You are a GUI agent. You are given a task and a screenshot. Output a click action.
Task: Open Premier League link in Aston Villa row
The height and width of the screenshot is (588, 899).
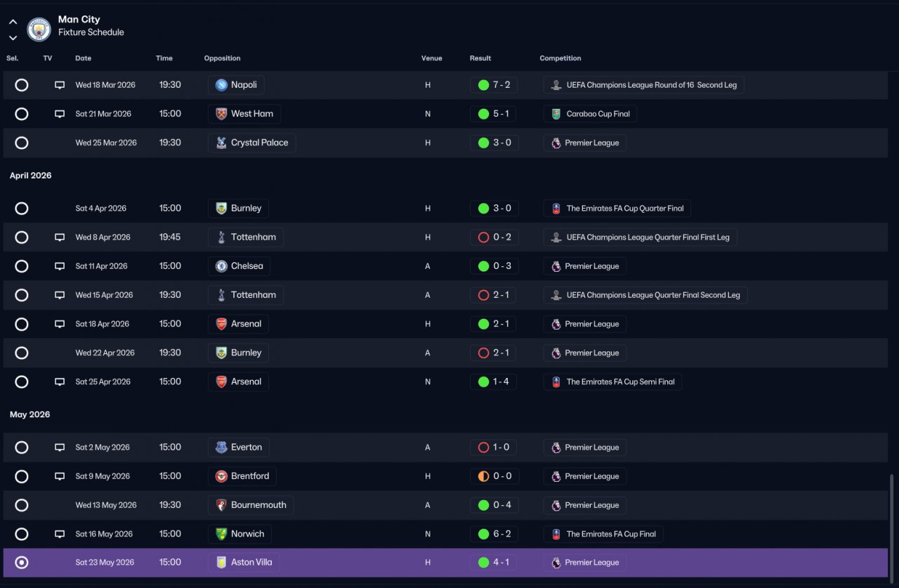(x=584, y=563)
